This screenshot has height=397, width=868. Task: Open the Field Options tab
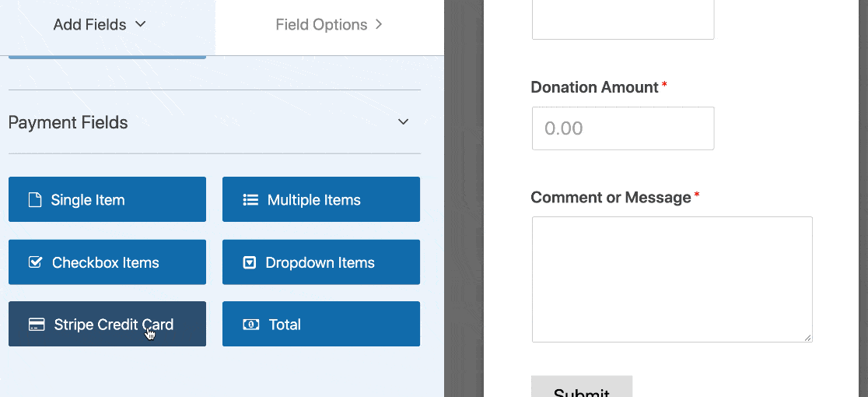point(321,25)
